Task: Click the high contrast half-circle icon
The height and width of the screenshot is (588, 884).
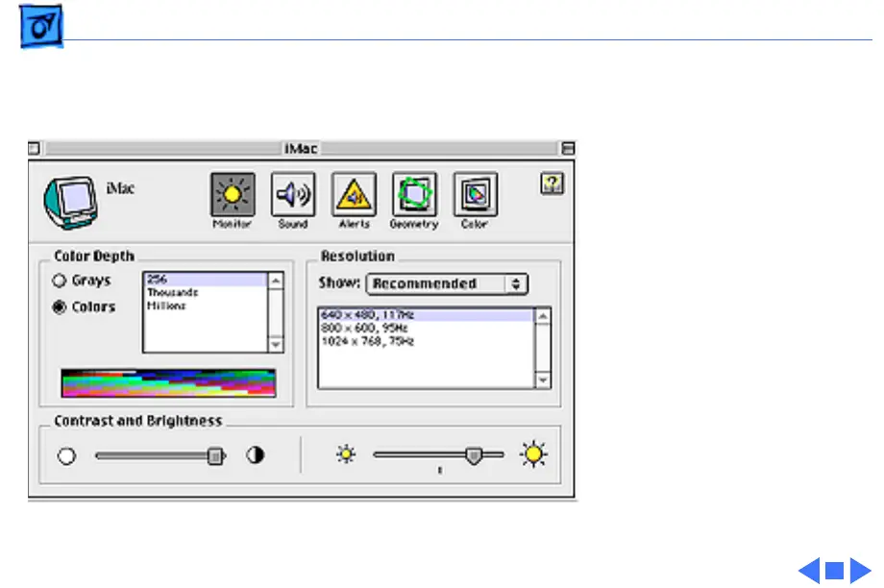Action: (255, 455)
